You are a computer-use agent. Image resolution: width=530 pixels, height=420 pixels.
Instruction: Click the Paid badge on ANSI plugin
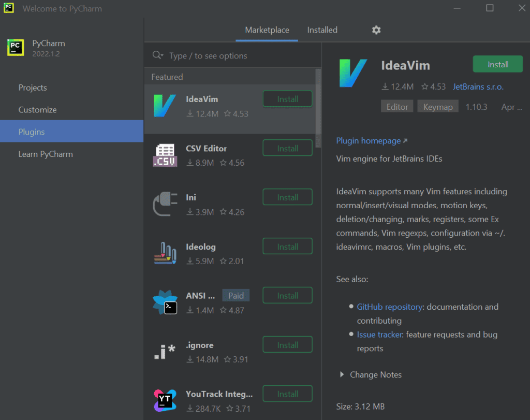pos(236,296)
